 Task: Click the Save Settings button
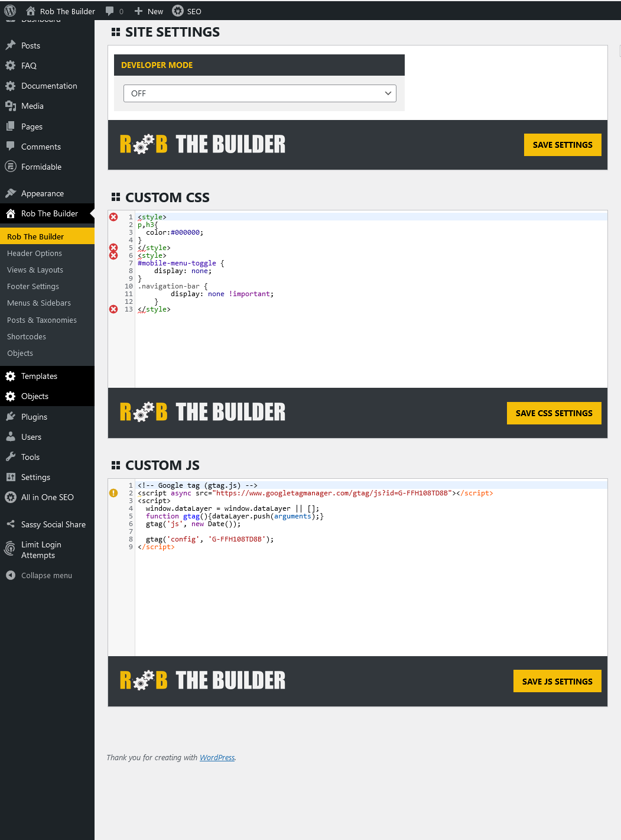563,145
